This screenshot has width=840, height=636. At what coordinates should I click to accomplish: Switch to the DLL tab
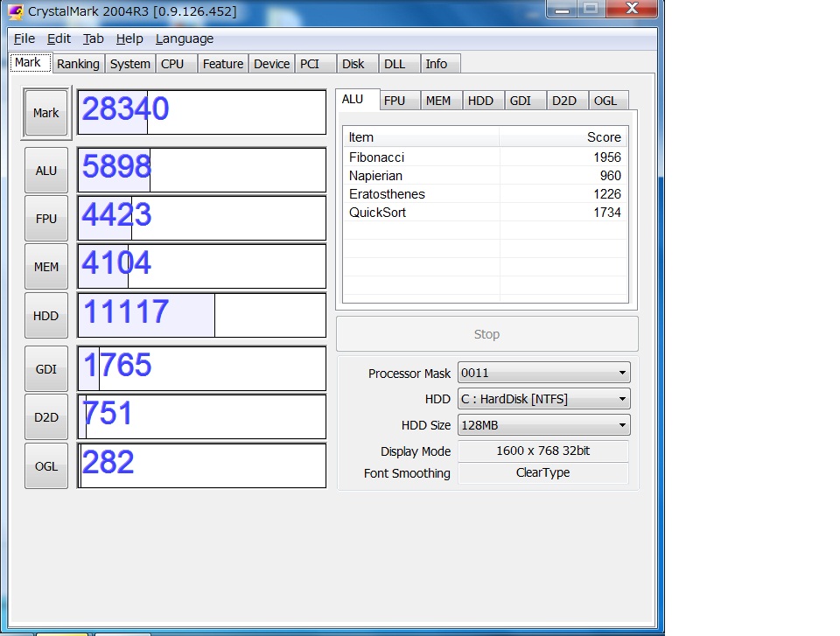pyautogui.click(x=399, y=64)
